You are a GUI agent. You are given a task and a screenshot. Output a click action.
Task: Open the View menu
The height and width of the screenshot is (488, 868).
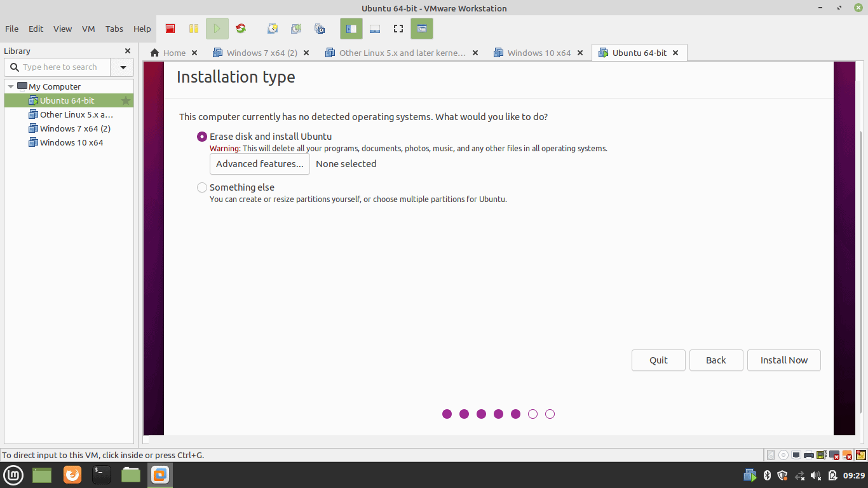[63, 29]
